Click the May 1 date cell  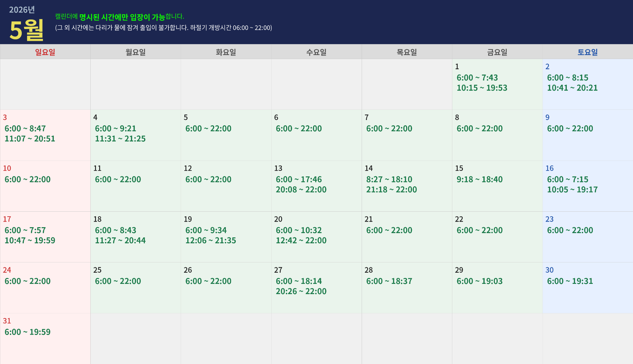[x=497, y=84]
